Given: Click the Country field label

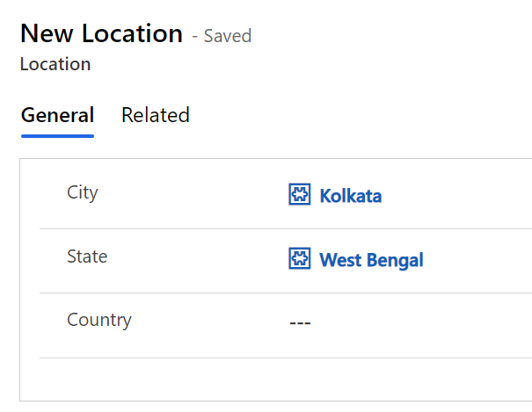Looking at the screenshot, I should point(99,320).
